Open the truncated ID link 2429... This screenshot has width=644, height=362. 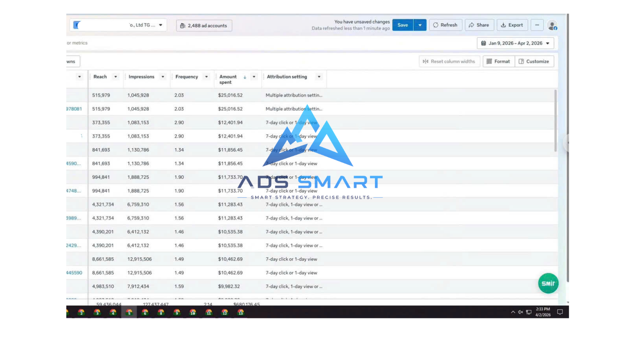[74, 246]
